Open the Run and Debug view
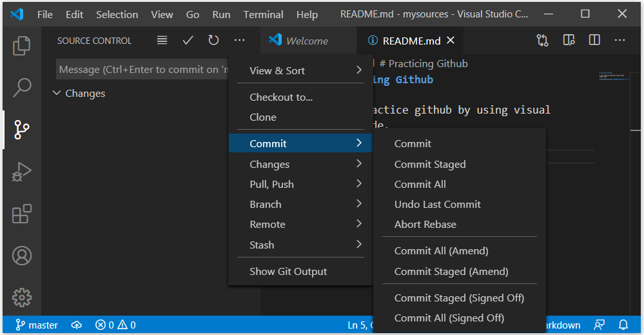 (x=22, y=172)
